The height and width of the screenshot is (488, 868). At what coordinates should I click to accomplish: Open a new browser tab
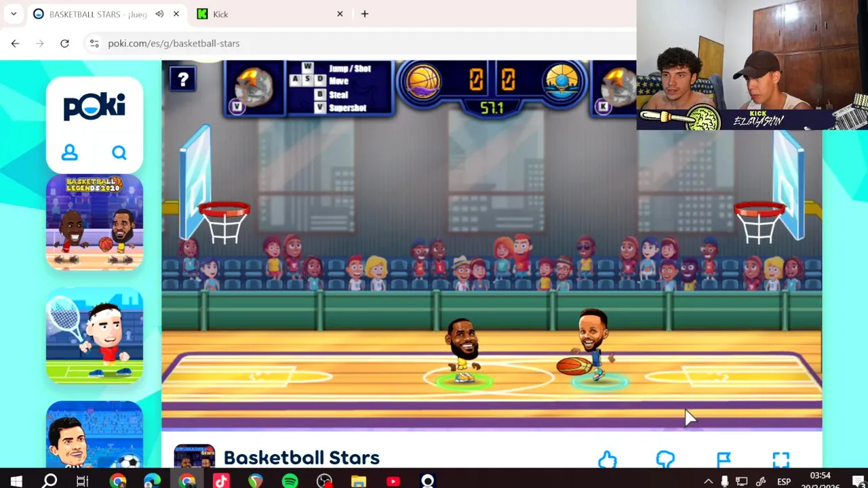point(365,14)
